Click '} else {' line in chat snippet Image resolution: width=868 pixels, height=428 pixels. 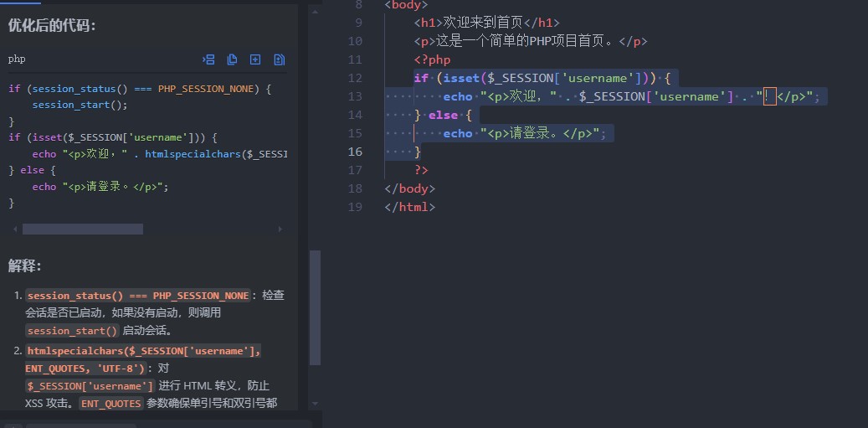tap(32, 171)
